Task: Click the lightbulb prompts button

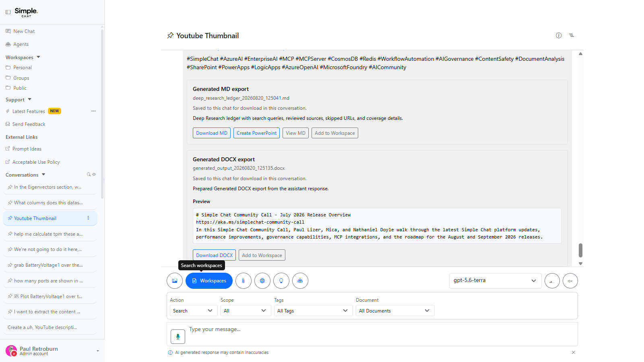Action: (x=281, y=281)
